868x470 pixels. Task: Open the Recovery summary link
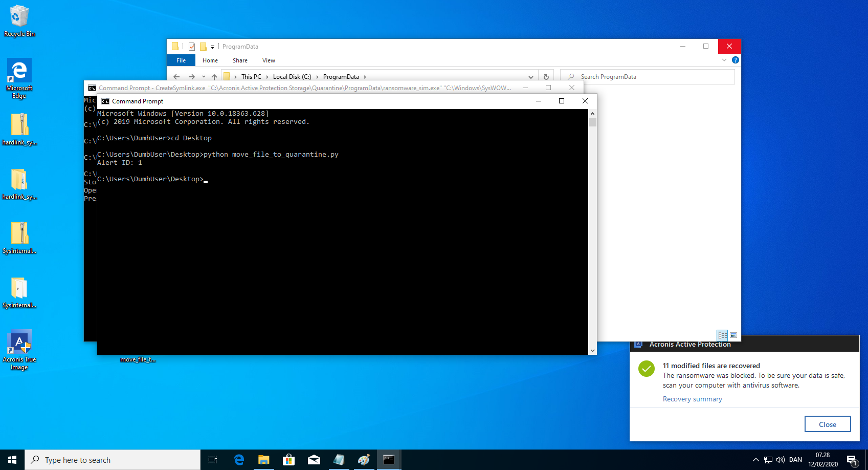pyautogui.click(x=692, y=399)
